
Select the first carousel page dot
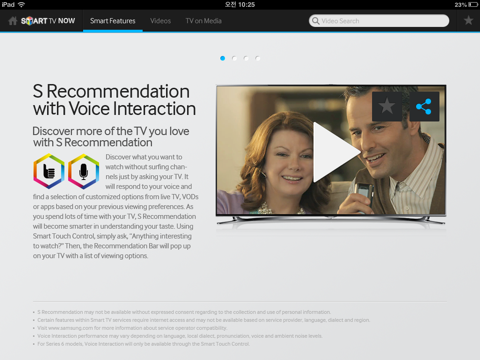point(223,58)
